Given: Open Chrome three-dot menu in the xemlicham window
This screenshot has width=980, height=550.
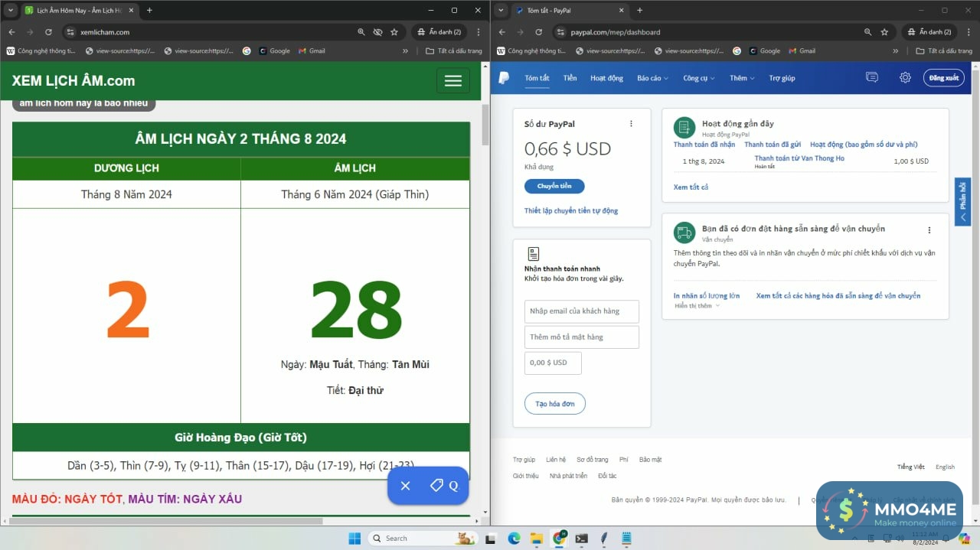Looking at the screenshot, I should (x=479, y=32).
